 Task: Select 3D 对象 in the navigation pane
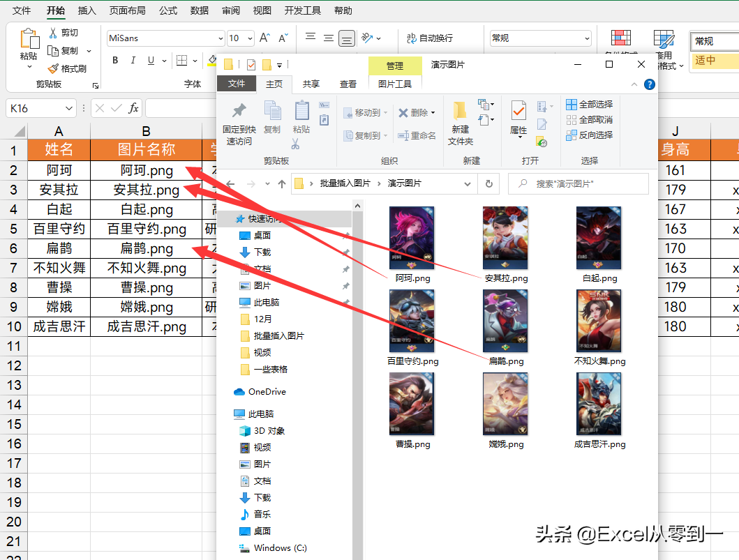pos(262,431)
